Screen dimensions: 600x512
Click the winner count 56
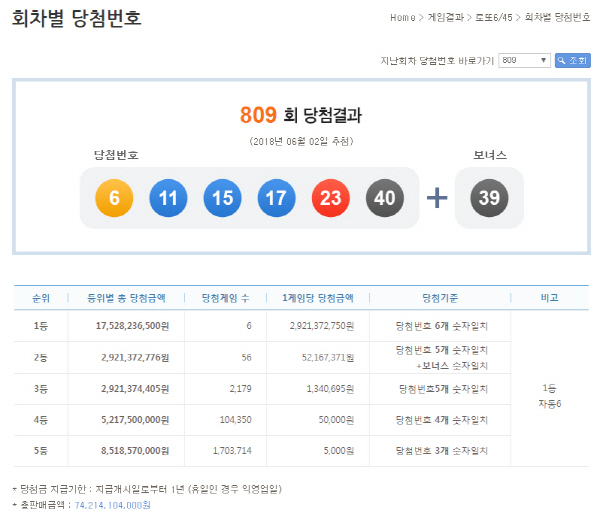pos(246,358)
